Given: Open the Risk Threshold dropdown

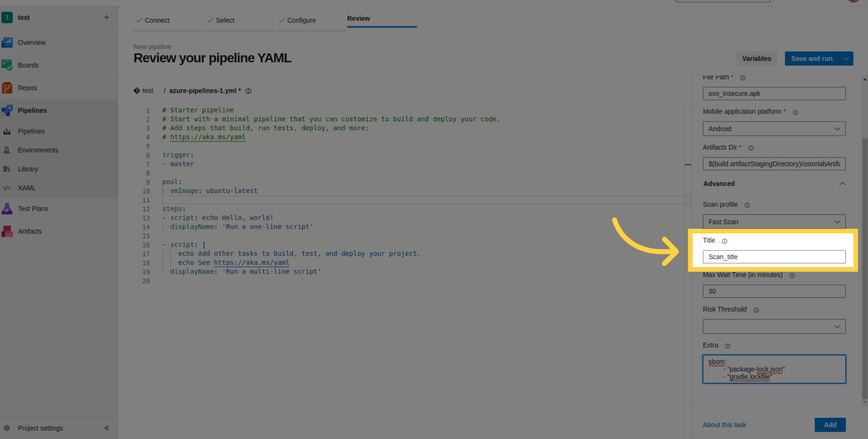Looking at the screenshot, I should tap(774, 326).
